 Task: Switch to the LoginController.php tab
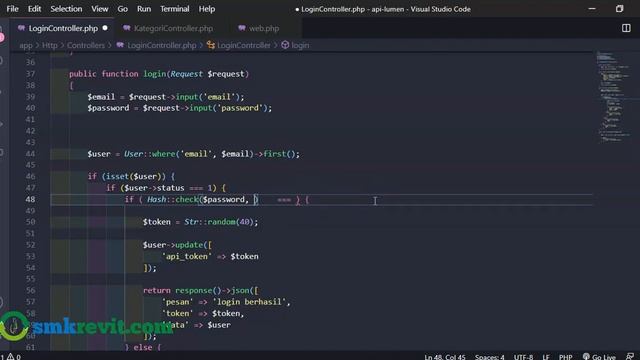point(63,28)
